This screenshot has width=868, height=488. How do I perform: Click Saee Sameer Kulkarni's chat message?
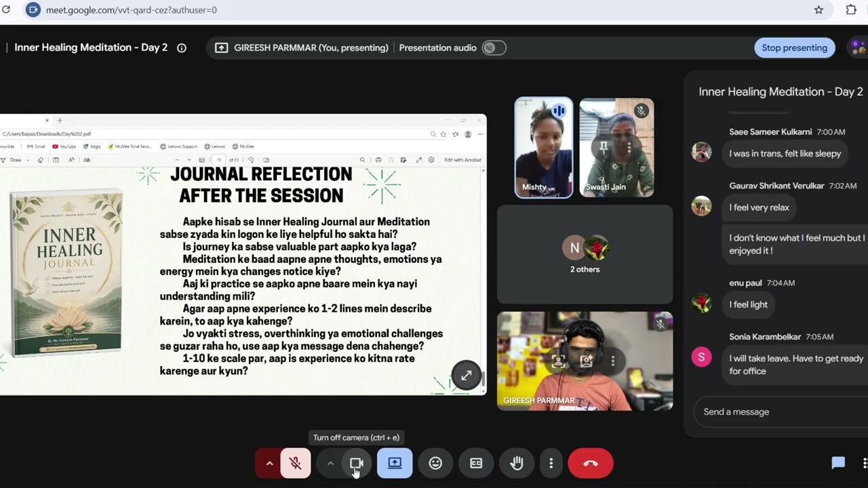point(785,154)
